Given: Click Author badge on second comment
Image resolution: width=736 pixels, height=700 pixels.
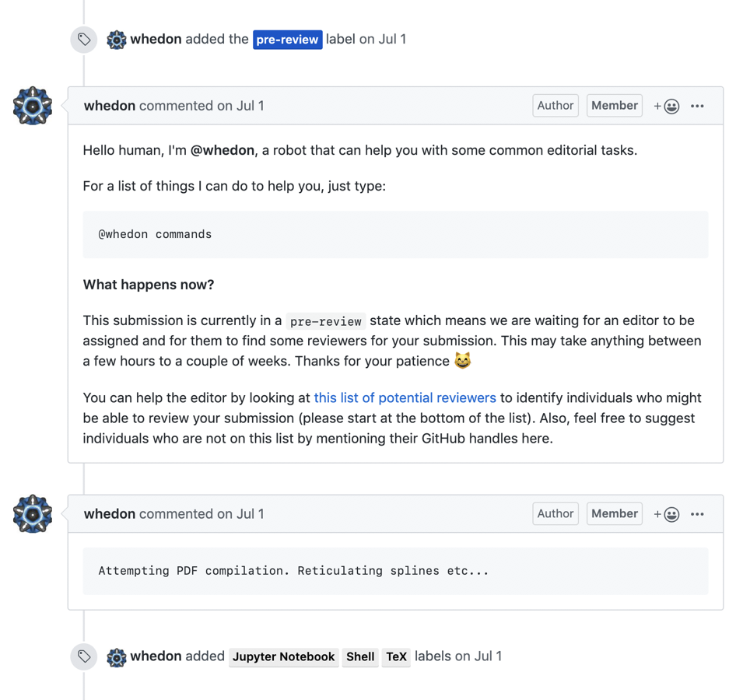Looking at the screenshot, I should [x=556, y=514].
